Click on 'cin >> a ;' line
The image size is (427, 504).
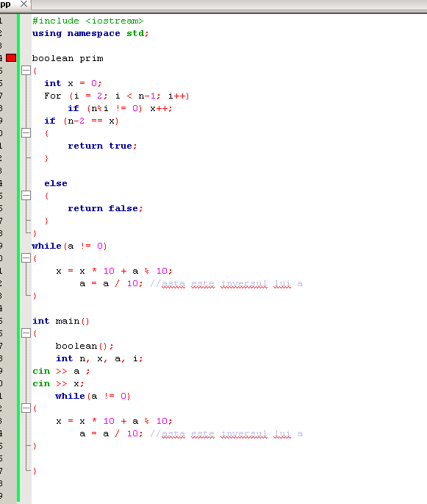61,372
